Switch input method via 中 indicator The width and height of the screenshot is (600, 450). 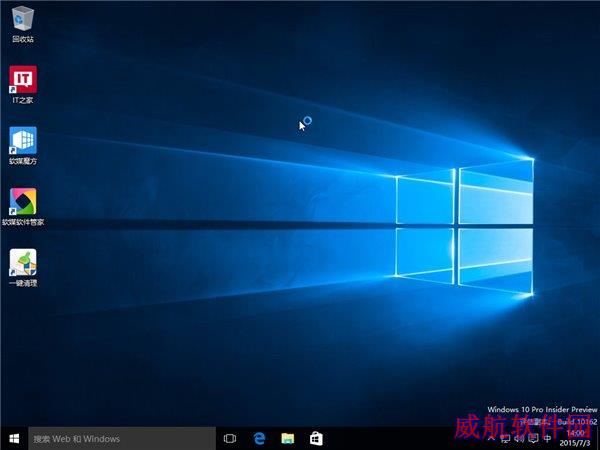(x=548, y=439)
